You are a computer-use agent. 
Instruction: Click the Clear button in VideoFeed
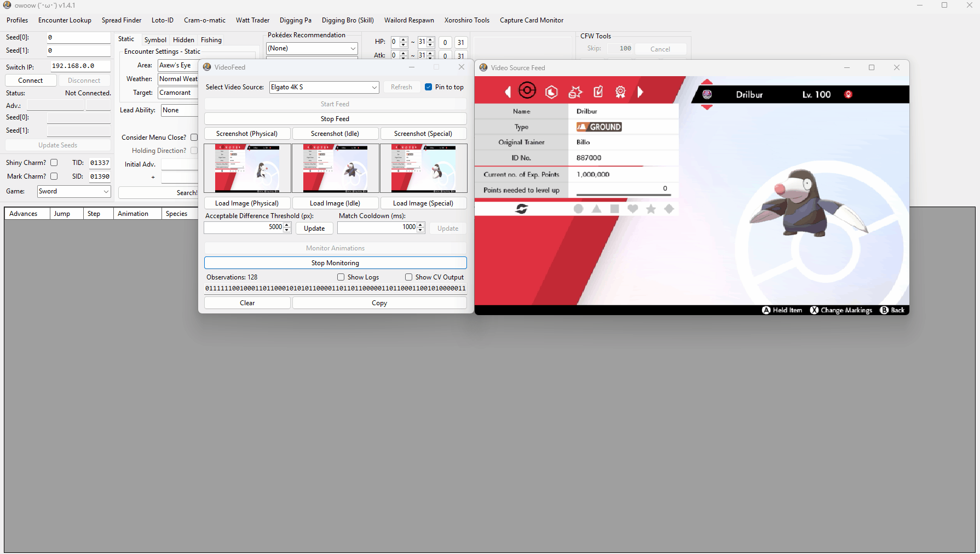tap(247, 303)
